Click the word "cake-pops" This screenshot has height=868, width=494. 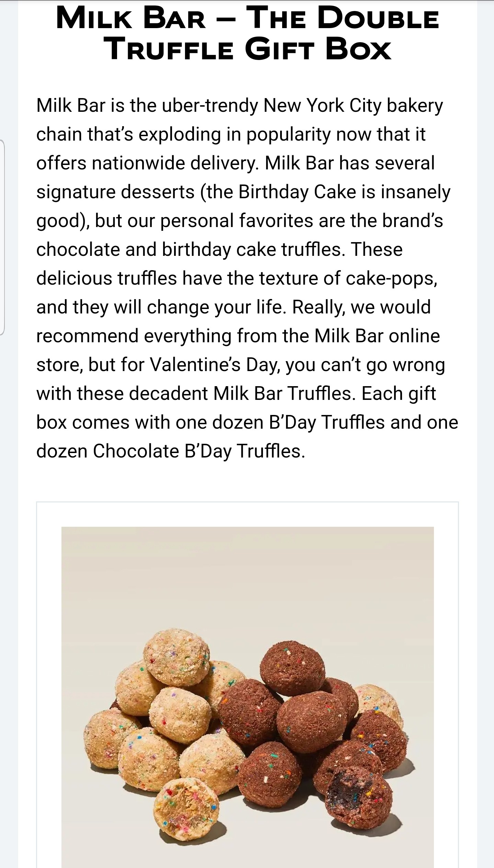391,278
